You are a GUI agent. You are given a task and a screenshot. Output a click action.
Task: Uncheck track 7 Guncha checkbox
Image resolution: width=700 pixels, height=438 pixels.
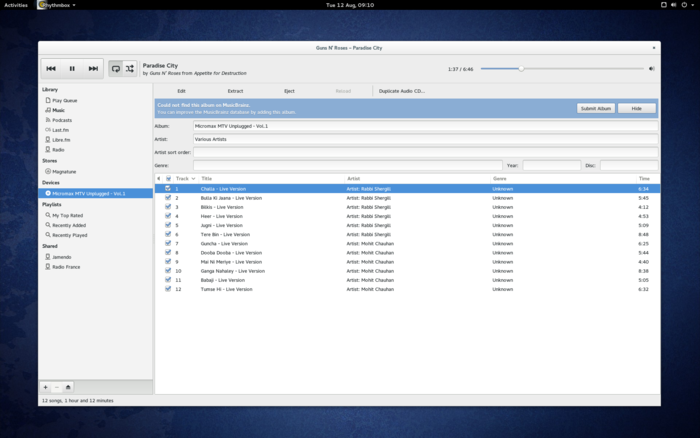click(168, 243)
